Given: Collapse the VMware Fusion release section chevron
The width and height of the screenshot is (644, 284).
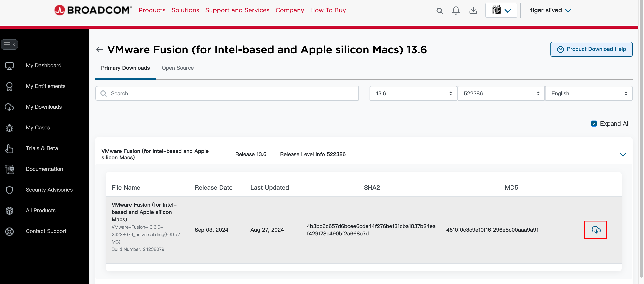Looking at the screenshot, I should pos(623,154).
